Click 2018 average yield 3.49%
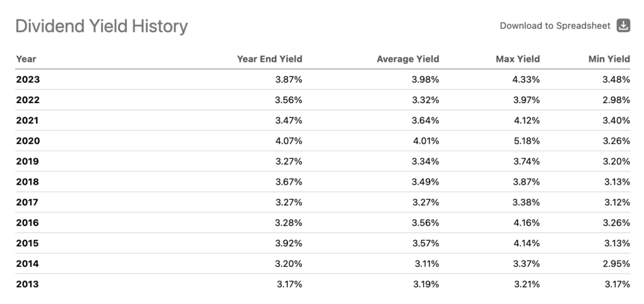Viewport: 644px width, 304px height. tap(425, 182)
